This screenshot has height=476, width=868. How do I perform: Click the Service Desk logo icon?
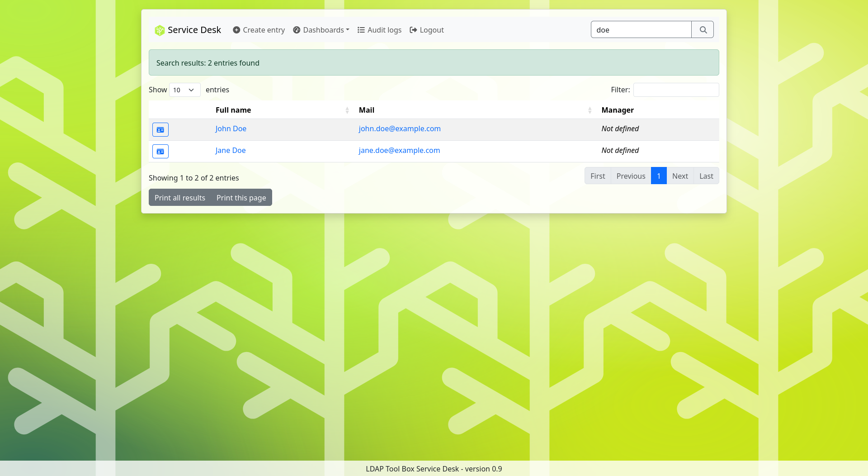(x=160, y=30)
